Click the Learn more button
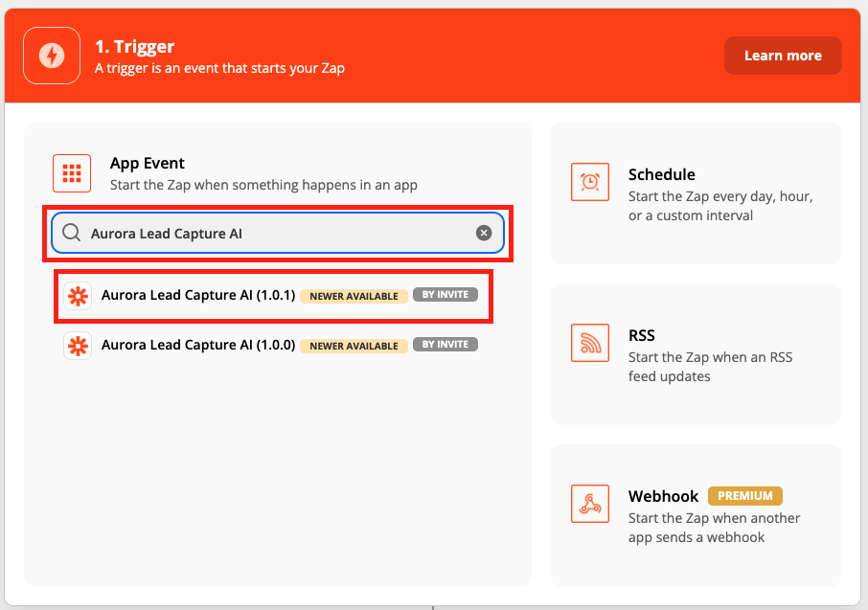This screenshot has width=868, height=610. (x=782, y=55)
